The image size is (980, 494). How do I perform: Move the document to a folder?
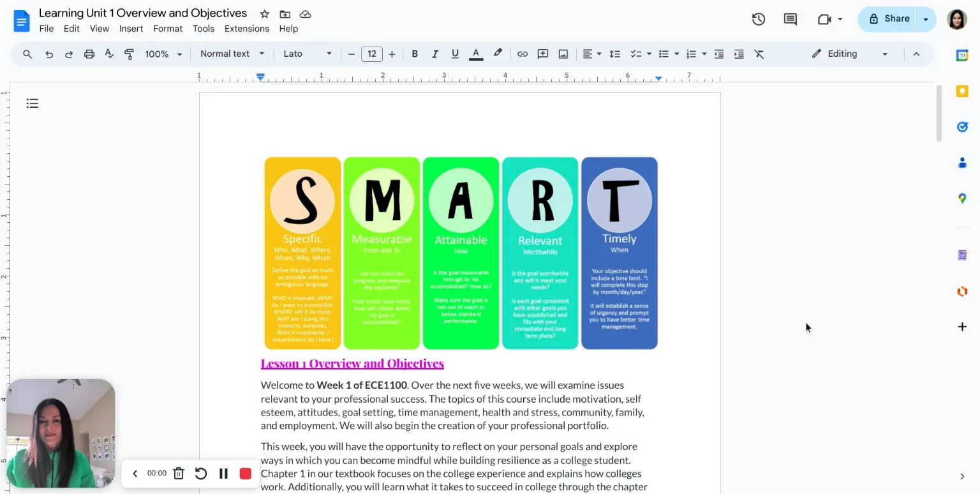285,14
